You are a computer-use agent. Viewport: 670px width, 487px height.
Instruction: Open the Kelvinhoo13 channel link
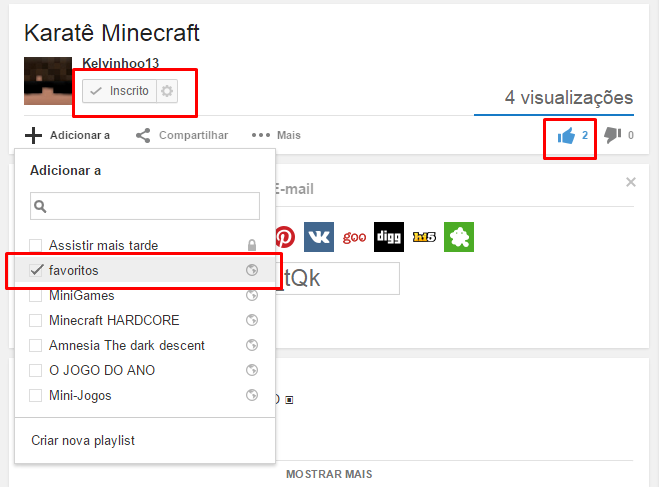click(120, 63)
